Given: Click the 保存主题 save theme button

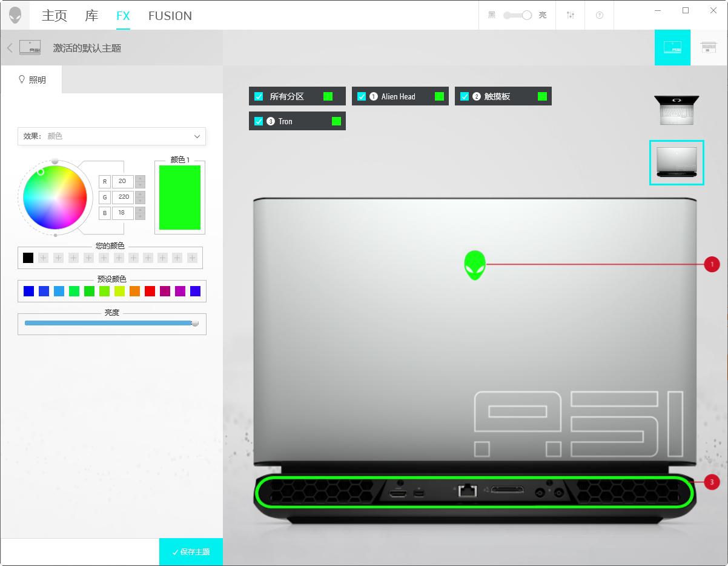Looking at the screenshot, I should [191, 552].
